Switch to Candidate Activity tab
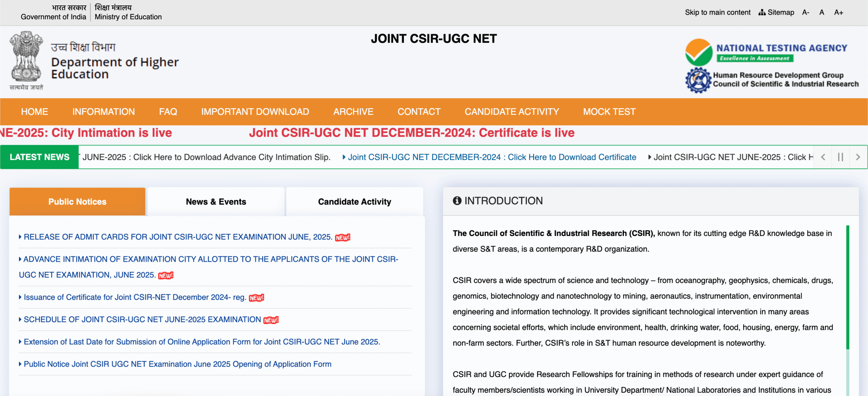Viewport: 868px width, 396px height. (x=355, y=202)
